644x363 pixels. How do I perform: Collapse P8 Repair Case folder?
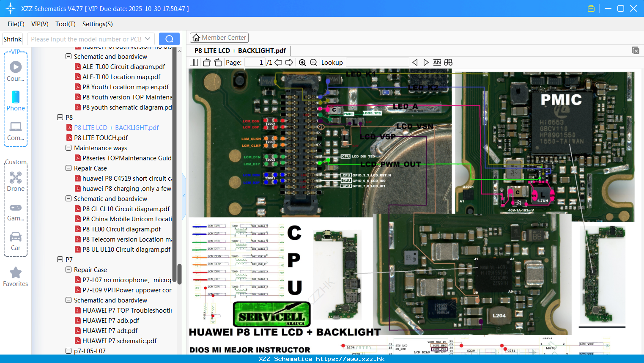point(69,168)
